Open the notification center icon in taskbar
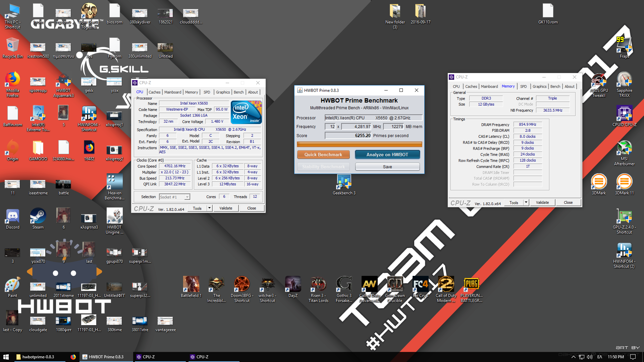The image size is (644, 362). 633,357
